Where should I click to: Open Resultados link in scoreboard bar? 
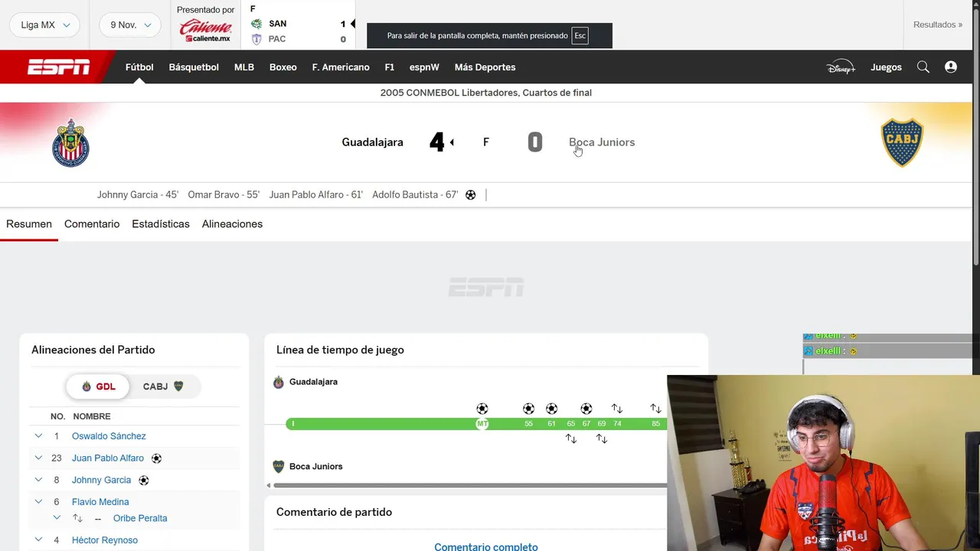(x=938, y=24)
